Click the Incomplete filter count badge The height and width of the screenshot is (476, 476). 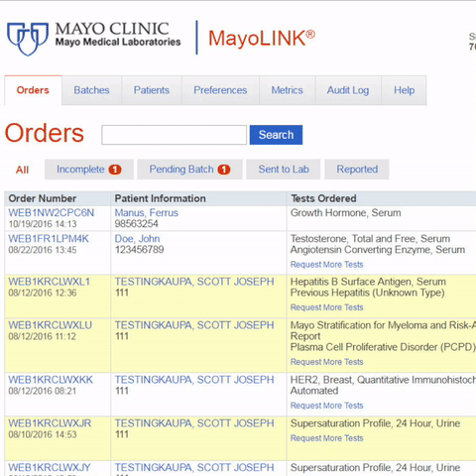coord(115,170)
